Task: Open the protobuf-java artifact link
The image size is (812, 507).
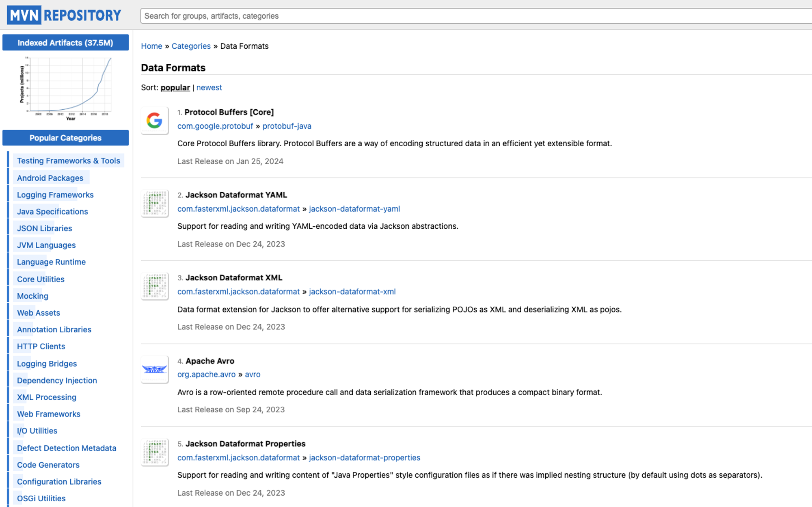Action: [x=287, y=126]
